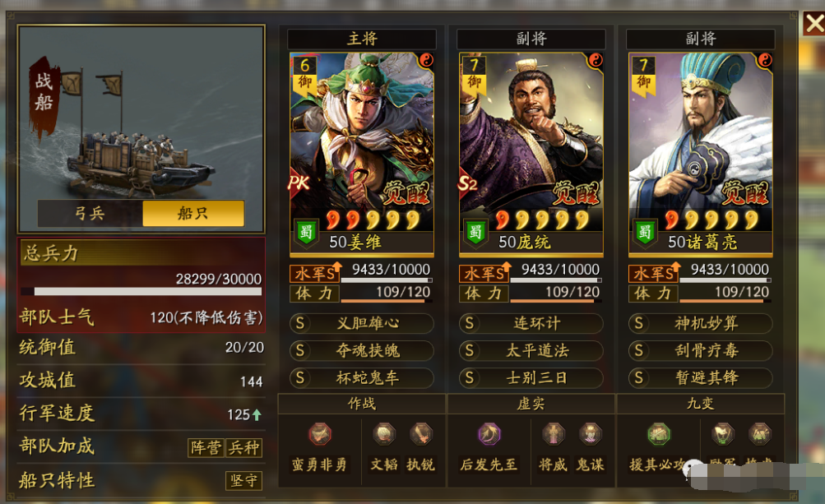Click the 蜀 faction badge on 姜维
The width and height of the screenshot is (825, 504).
[x=306, y=232]
